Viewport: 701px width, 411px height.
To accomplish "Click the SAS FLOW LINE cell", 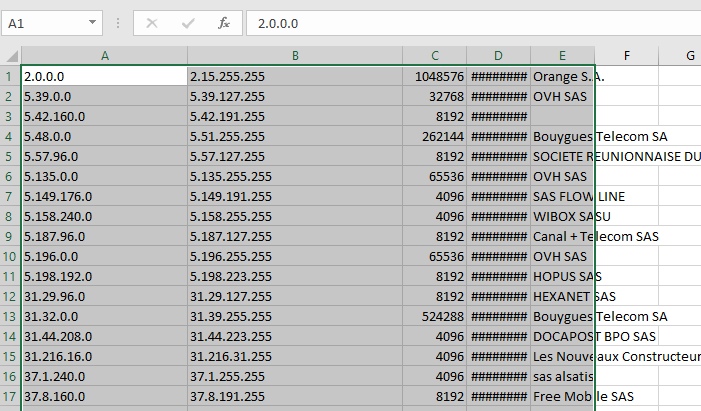I will click(x=562, y=196).
